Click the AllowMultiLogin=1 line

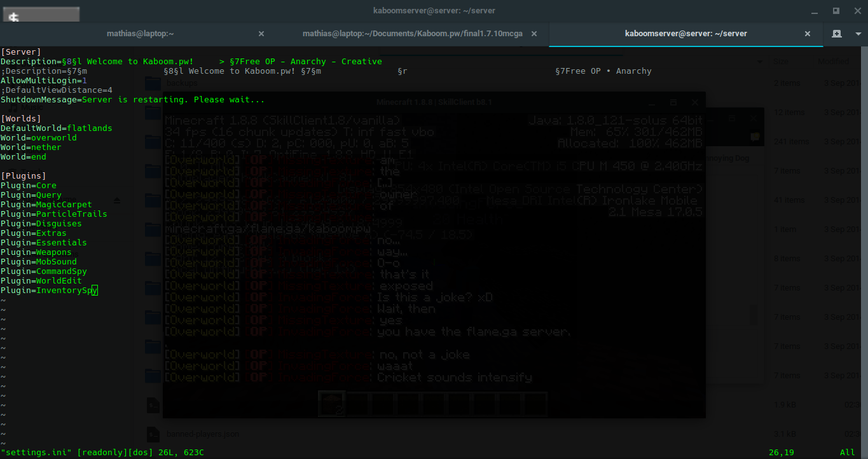pos(44,81)
